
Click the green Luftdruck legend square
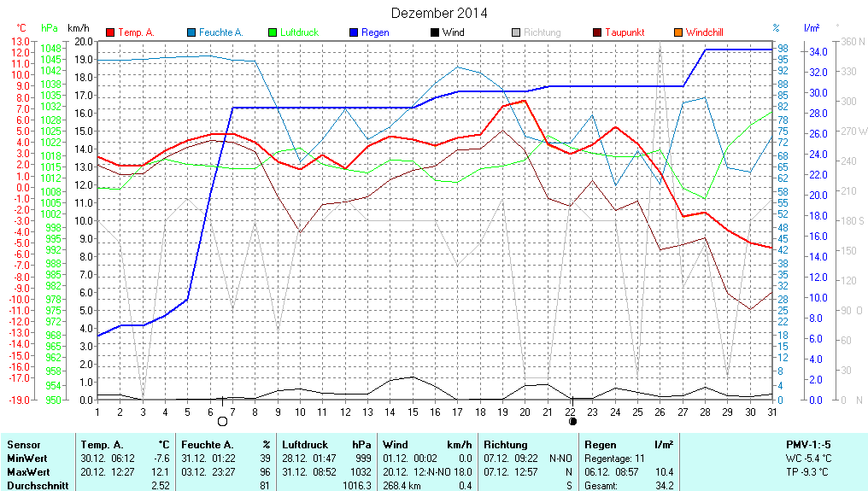273,32
